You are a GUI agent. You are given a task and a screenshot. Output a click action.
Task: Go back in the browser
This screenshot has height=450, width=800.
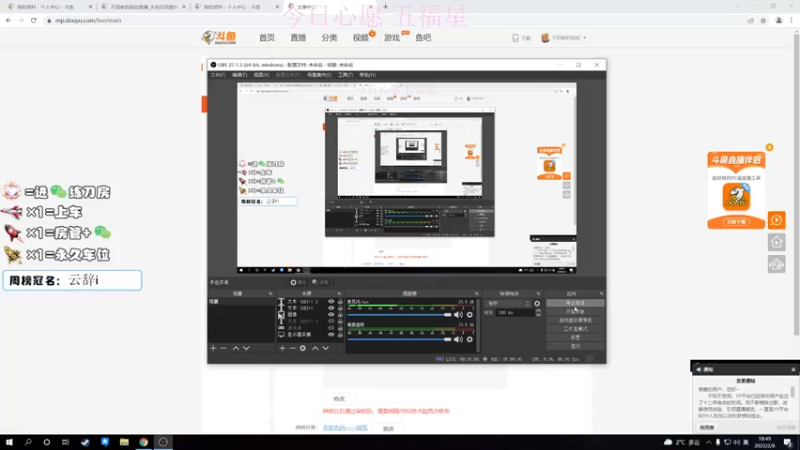[x=9, y=20]
